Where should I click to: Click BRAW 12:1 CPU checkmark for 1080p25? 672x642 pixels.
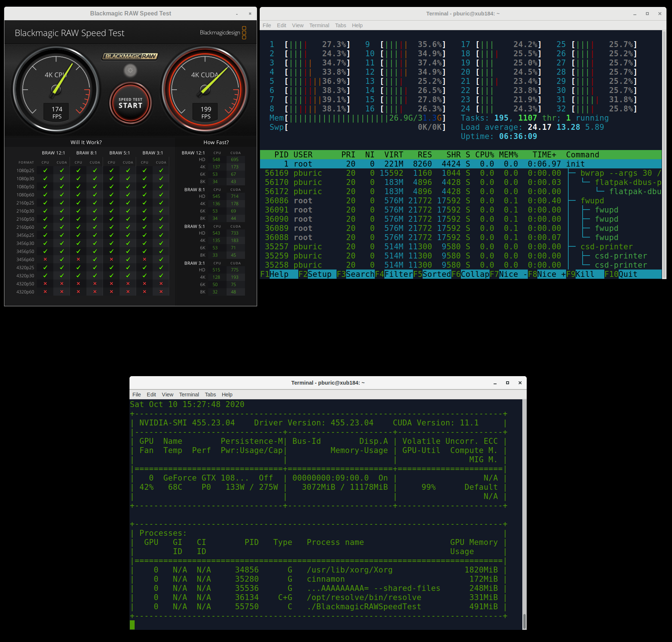(x=45, y=171)
